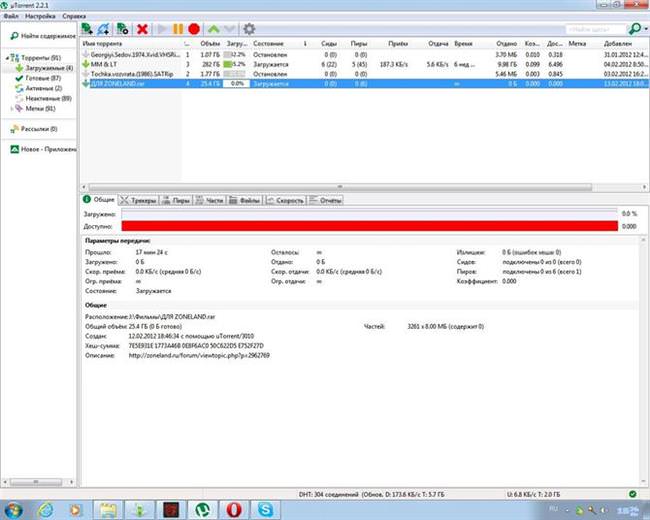Select the Georgiyi.Sedov.1974 torrent row

click(x=365, y=55)
